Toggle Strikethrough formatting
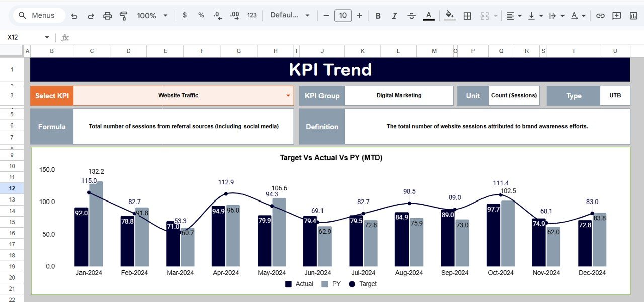Image resolution: width=644 pixels, height=302 pixels. click(412, 16)
